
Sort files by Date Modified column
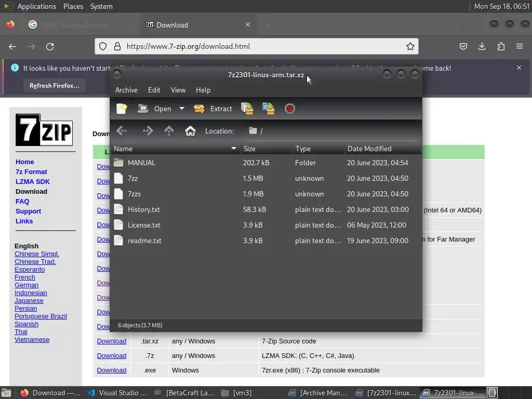[x=383, y=149]
